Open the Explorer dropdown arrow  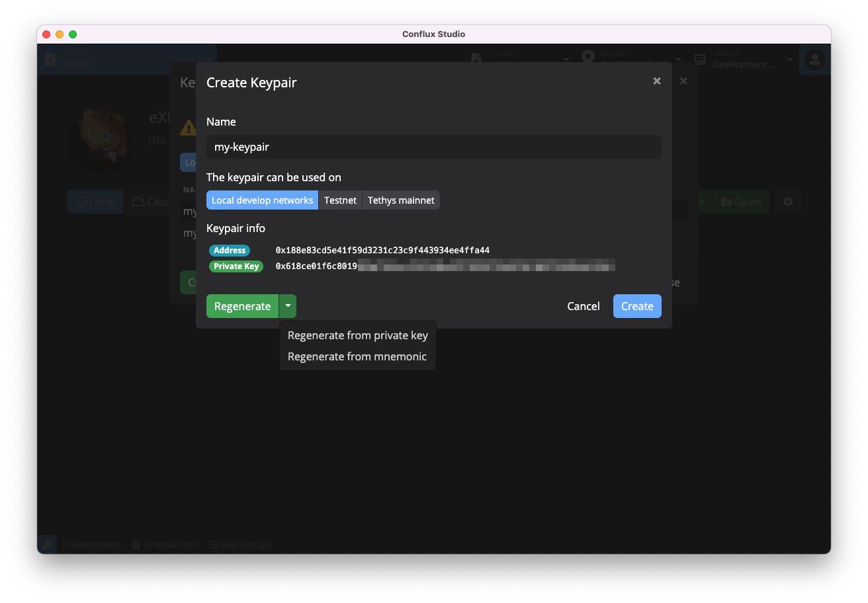[678, 60]
